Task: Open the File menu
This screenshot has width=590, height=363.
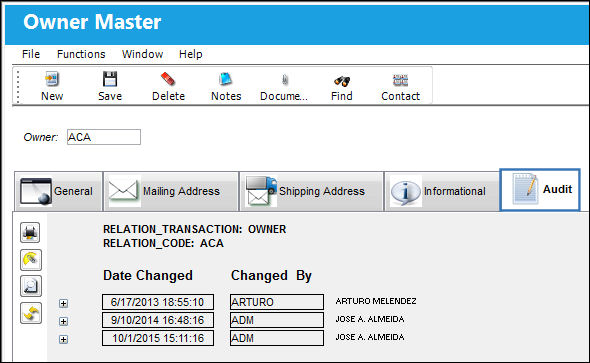Action: tap(31, 54)
